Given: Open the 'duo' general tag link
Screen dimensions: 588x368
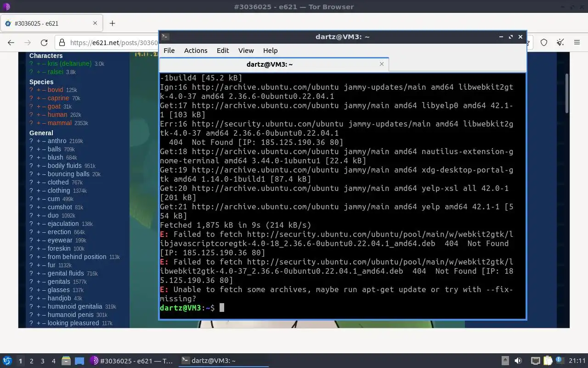Looking at the screenshot, I should (53, 216).
